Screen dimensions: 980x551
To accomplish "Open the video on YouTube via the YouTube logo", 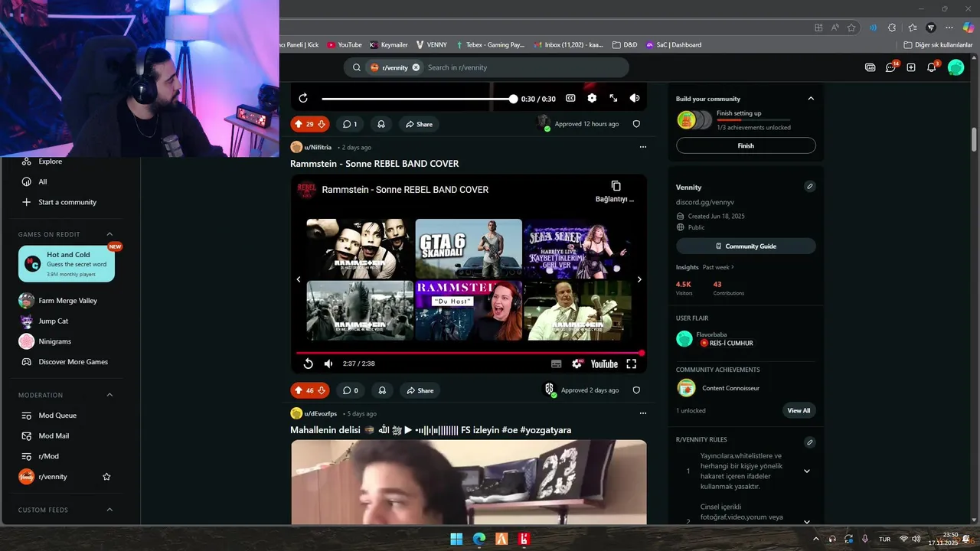I will coord(604,364).
